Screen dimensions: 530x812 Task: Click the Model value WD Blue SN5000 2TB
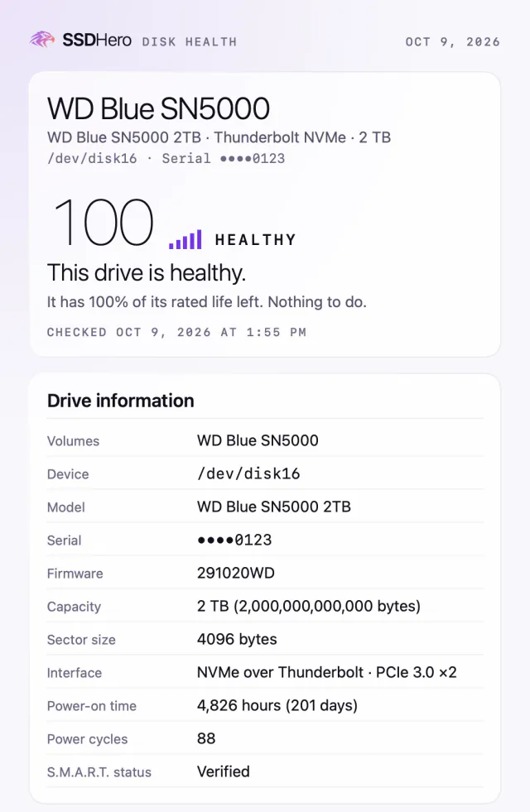click(274, 507)
